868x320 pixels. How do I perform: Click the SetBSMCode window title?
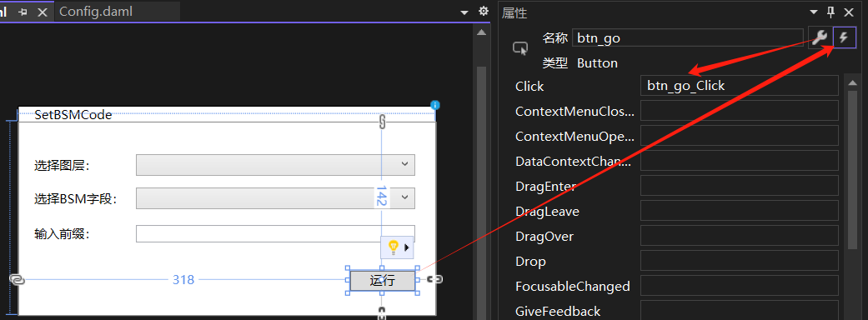pyautogui.click(x=73, y=115)
